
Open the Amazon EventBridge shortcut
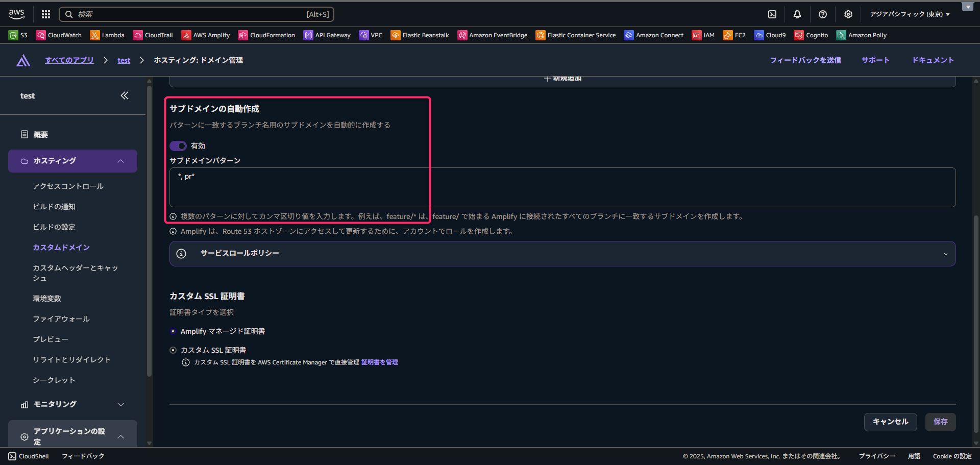493,35
